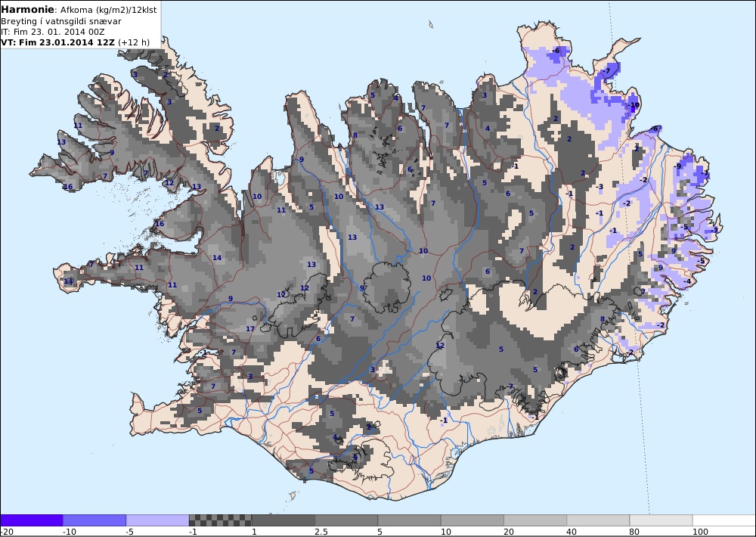Click the "IT: Fim 23. 01. 2014 00Z" line
756x537 pixels.
[x=54, y=32]
